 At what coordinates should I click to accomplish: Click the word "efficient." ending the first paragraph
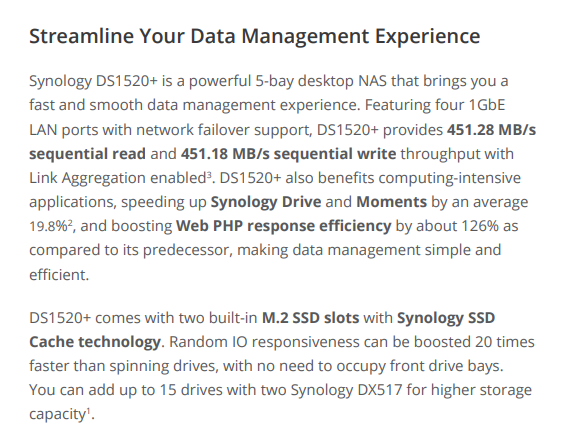pos(59,275)
